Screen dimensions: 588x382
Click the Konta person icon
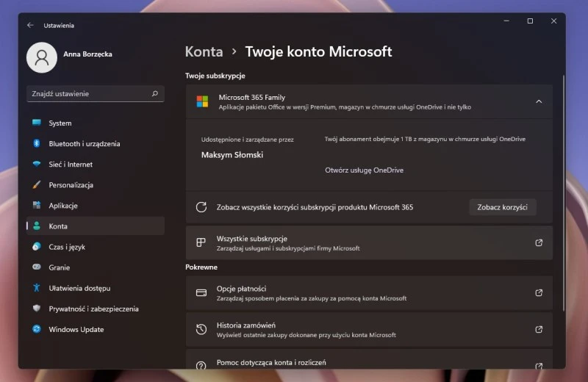pos(36,226)
